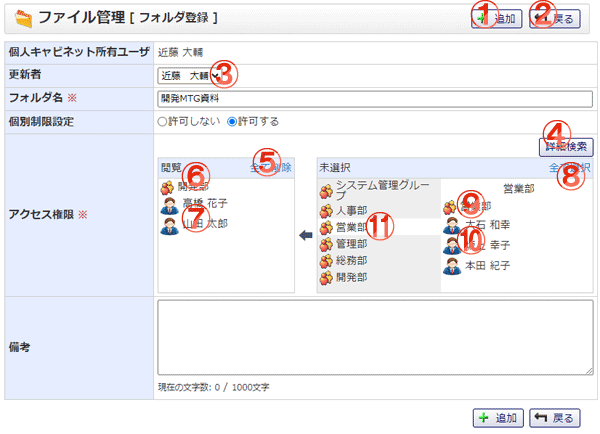Click 開発部 group icon in 未選択 list
600x434 pixels.
(x=326, y=278)
